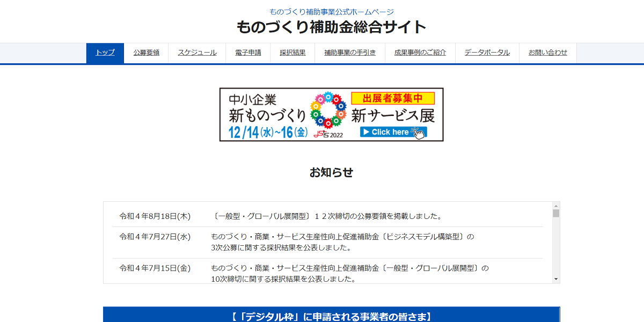Open the 令和4年7月27日 採択結果 announcement
This screenshot has width=644, height=322.
pos(329,242)
